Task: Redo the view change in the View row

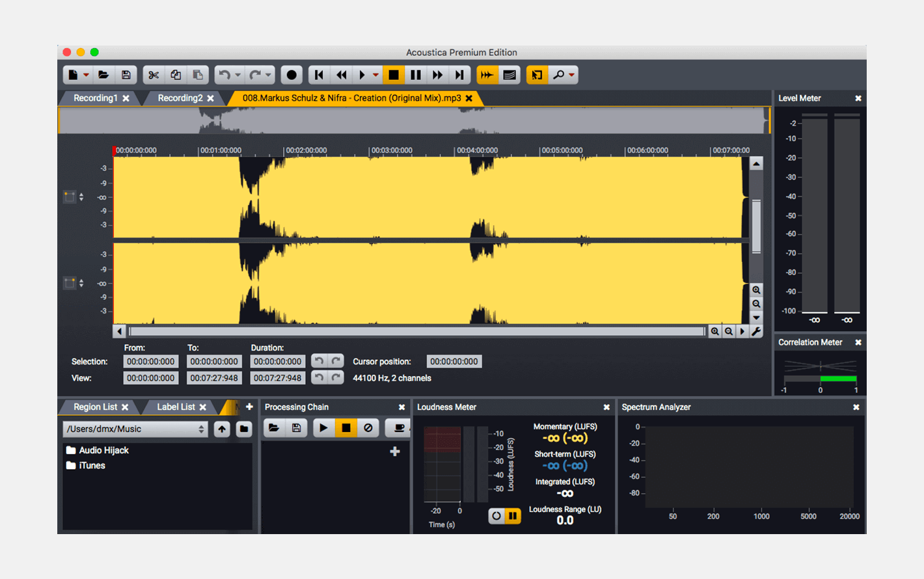Action: pyautogui.click(x=336, y=377)
